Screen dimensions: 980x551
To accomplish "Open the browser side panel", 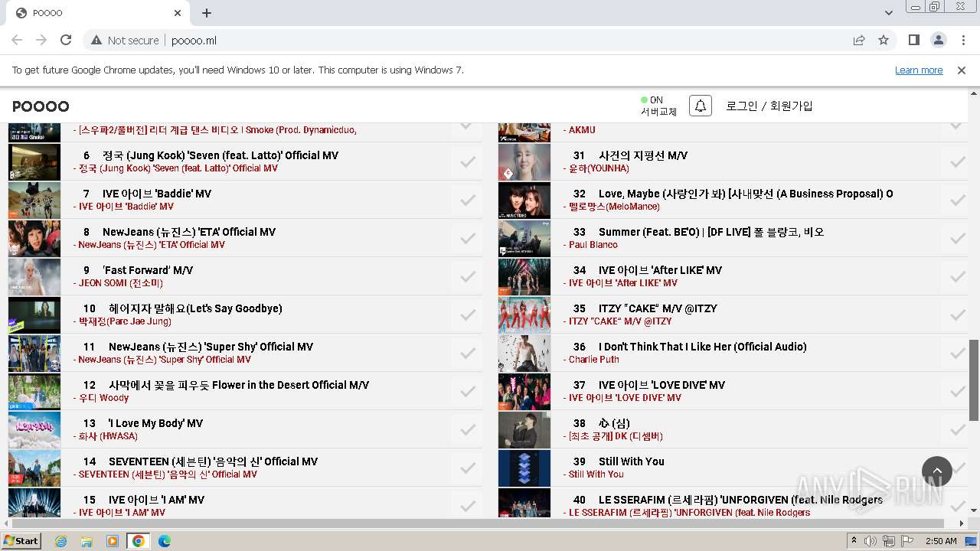I will tap(913, 40).
